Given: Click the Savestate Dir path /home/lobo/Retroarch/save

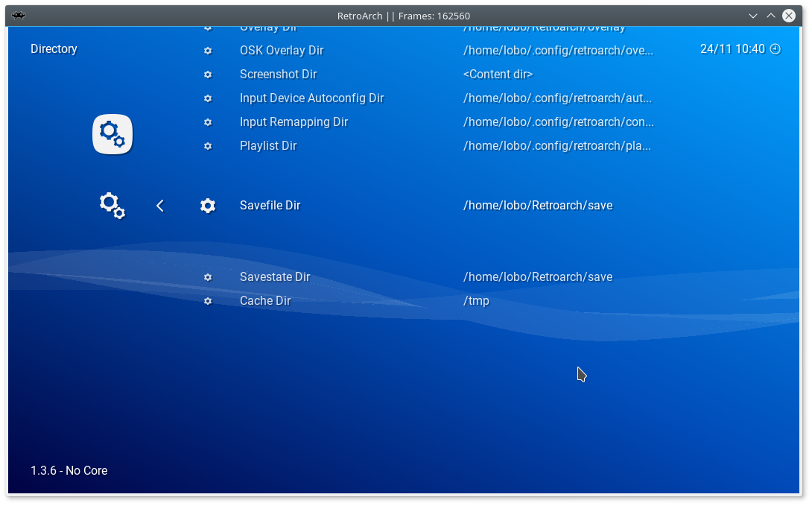Looking at the screenshot, I should click(x=538, y=276).
